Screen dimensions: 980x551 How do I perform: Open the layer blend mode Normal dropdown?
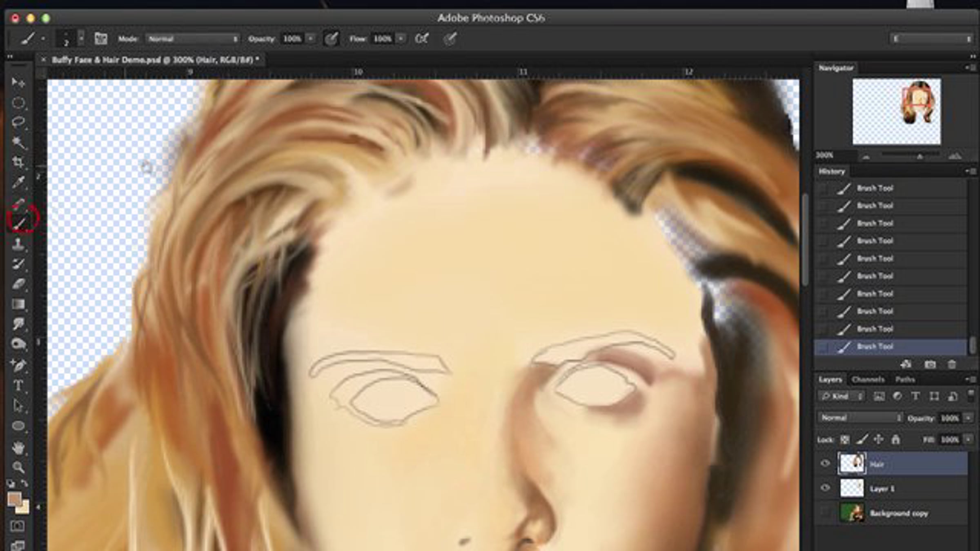[x=860, y=418]
